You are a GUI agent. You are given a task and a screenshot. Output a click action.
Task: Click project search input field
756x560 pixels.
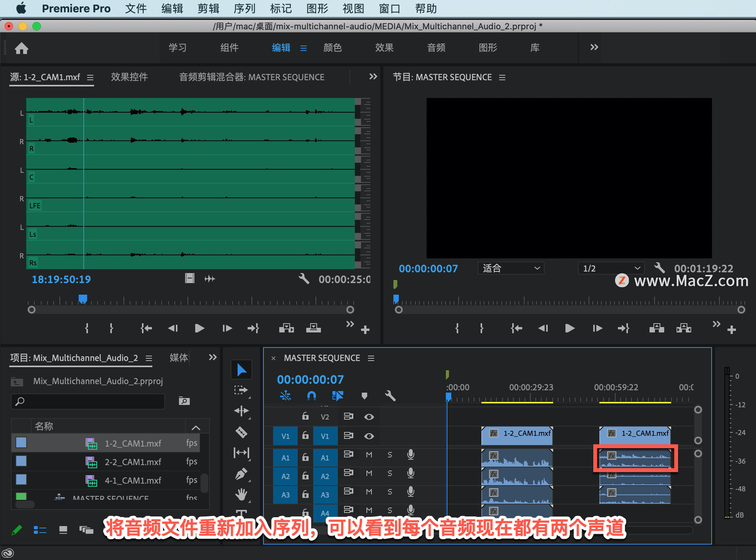point(88,401)
